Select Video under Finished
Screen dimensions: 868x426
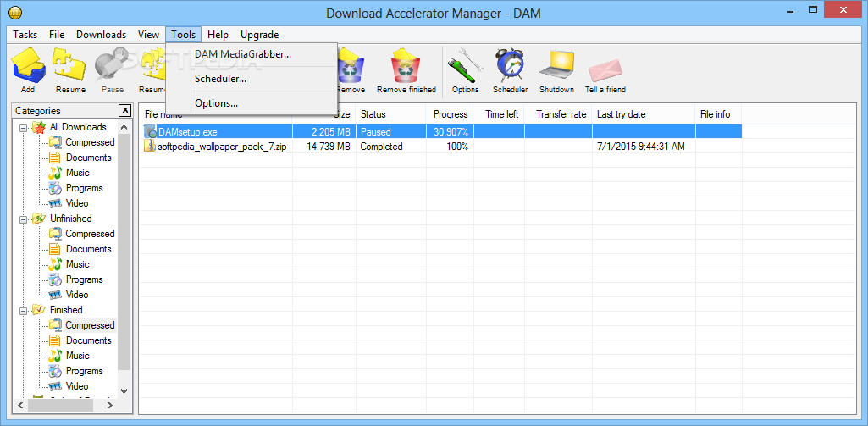pyautogui.click(x=77, y=386)
